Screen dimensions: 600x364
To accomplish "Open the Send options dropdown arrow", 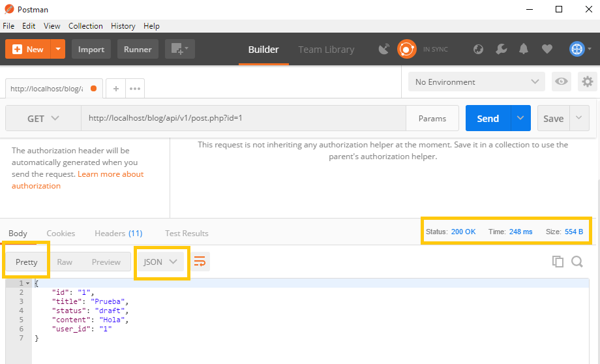I will 520,118.
